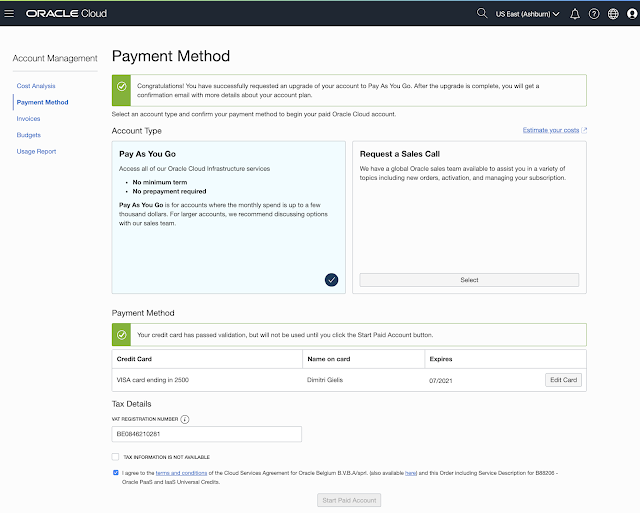
Task: Toggle the I agree to terms checkbox
Action: coord(116,473)
